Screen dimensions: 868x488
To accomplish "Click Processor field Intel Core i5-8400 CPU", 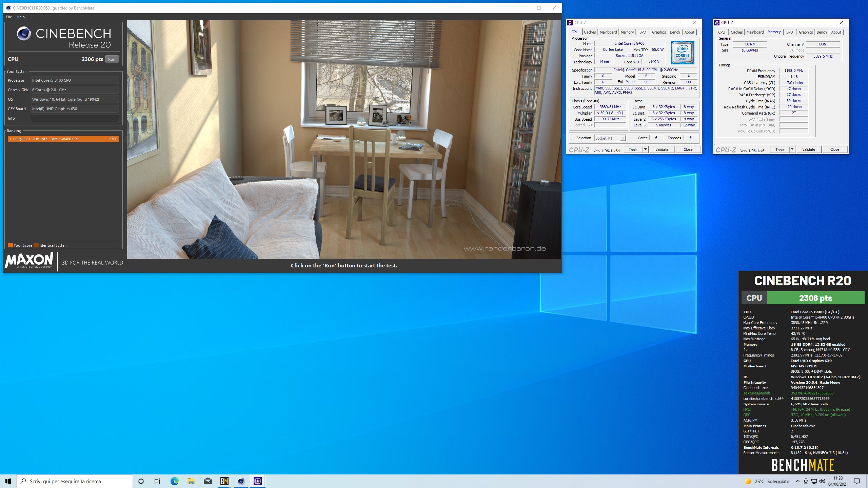I will (75, 80).
